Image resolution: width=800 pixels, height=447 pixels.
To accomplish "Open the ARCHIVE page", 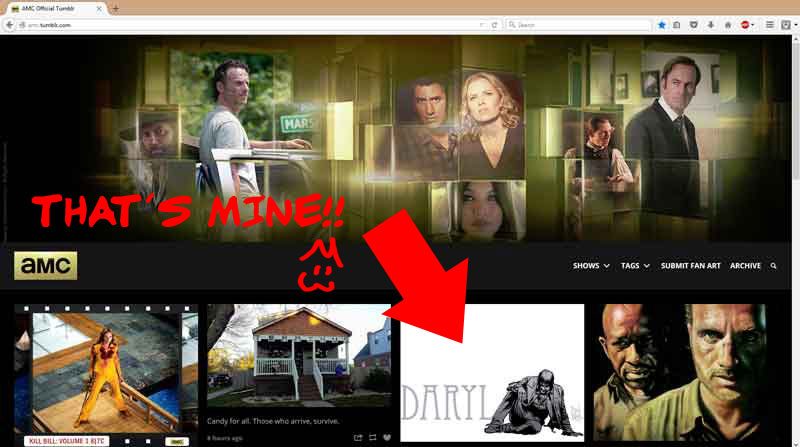I will 745,266.
